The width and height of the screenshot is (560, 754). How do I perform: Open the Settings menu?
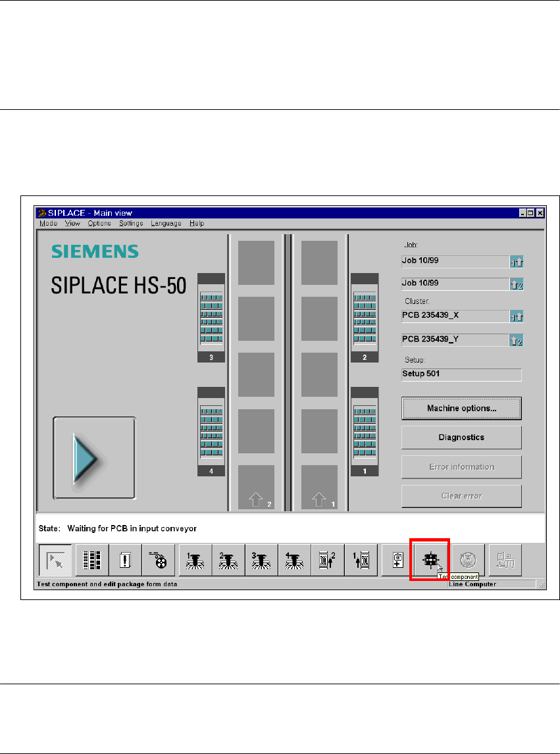tap(131, 223)
